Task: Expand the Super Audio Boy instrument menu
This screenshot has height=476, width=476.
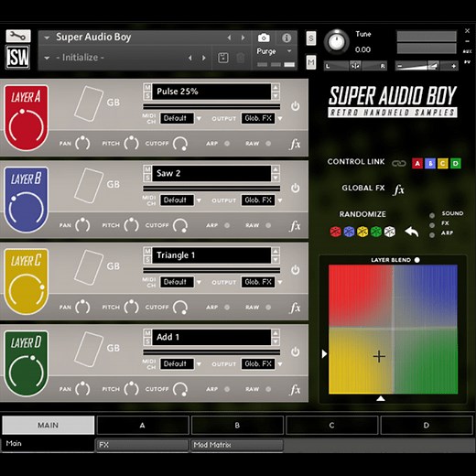Action: [47, 38]
